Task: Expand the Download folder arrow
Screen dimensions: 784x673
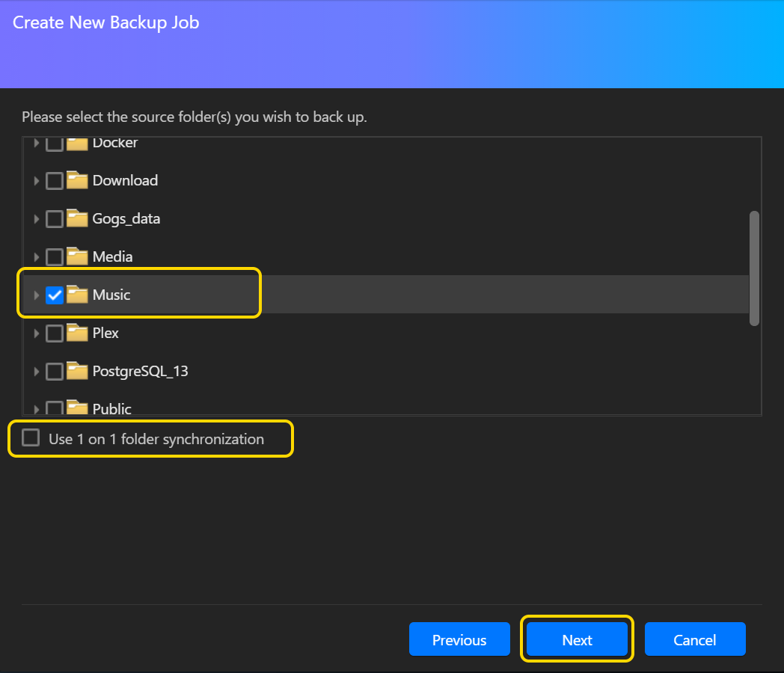Action: 36,181
